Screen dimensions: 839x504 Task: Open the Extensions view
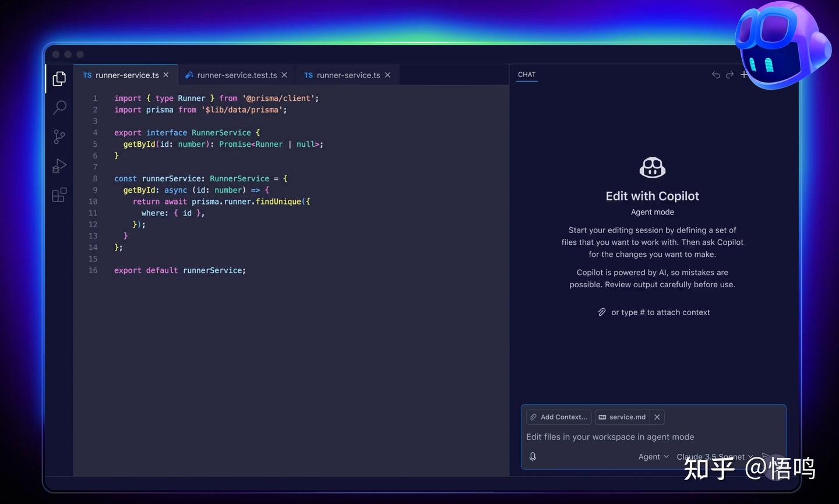tap(59, 195)
